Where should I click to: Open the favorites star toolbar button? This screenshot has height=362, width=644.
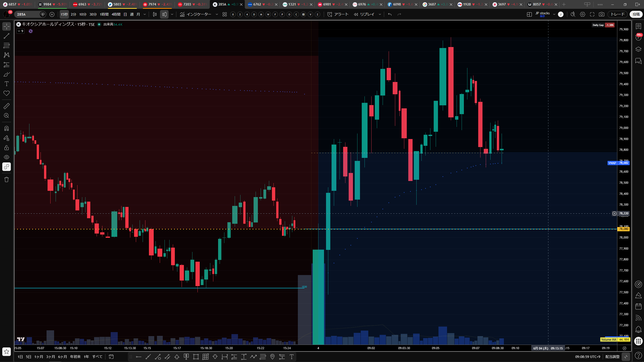point(7,352)
